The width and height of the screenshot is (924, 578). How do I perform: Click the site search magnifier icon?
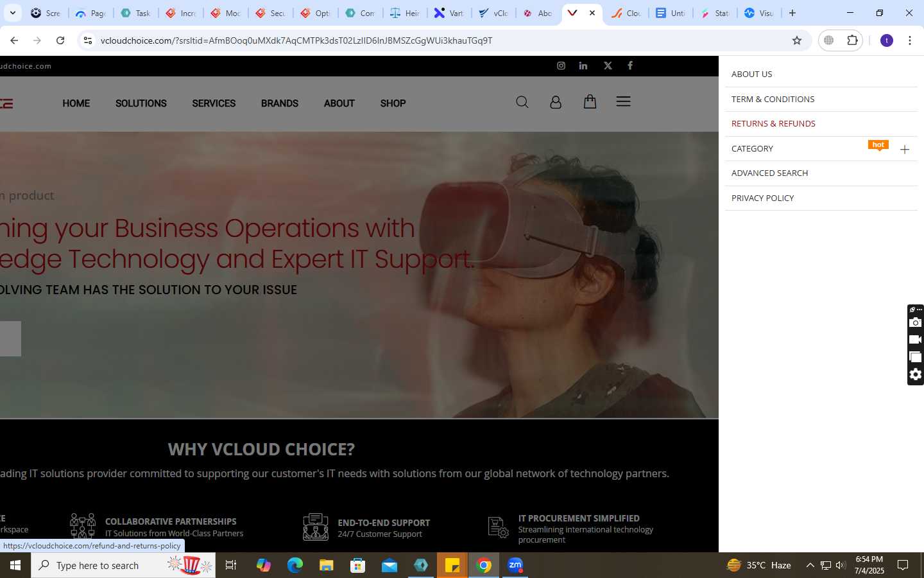click(522, 102)
